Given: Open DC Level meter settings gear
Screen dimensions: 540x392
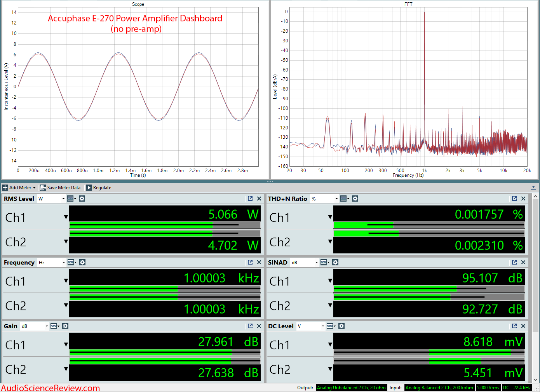Looking at the screenshot, I should [341, 326].
